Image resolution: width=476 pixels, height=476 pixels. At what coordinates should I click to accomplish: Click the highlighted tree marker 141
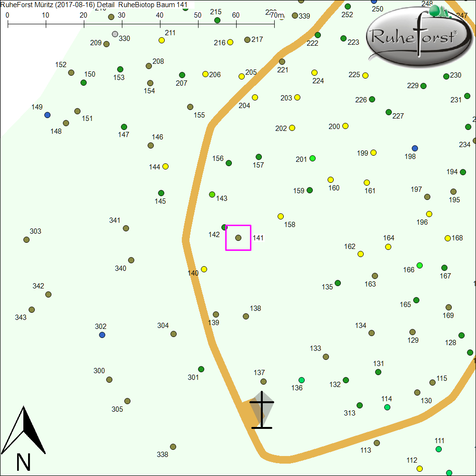238,238
